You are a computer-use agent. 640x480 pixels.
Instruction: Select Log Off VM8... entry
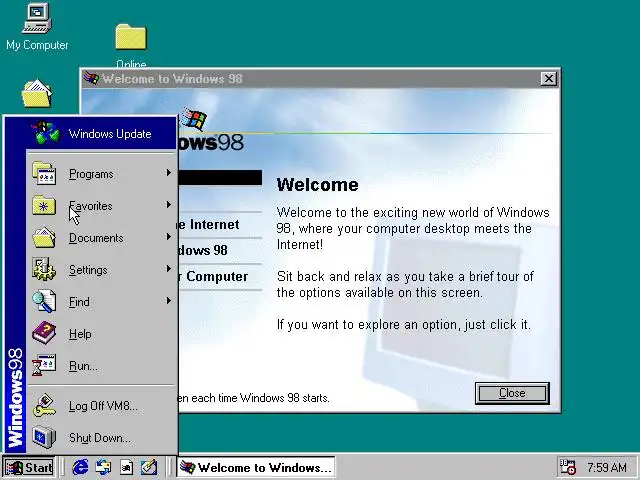coord(102,405)
